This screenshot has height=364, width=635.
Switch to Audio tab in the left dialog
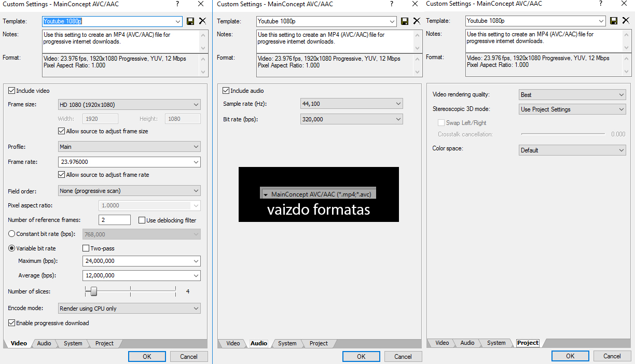[x=44, y=343]
